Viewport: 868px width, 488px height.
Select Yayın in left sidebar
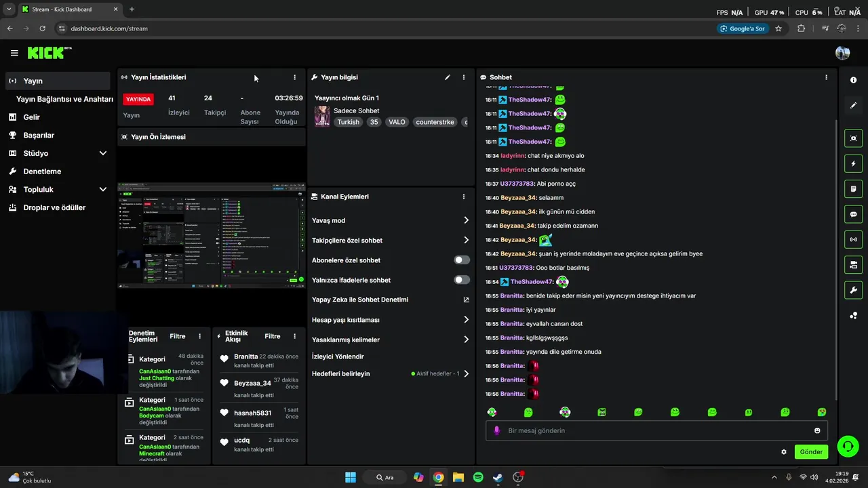pos(57,81)
